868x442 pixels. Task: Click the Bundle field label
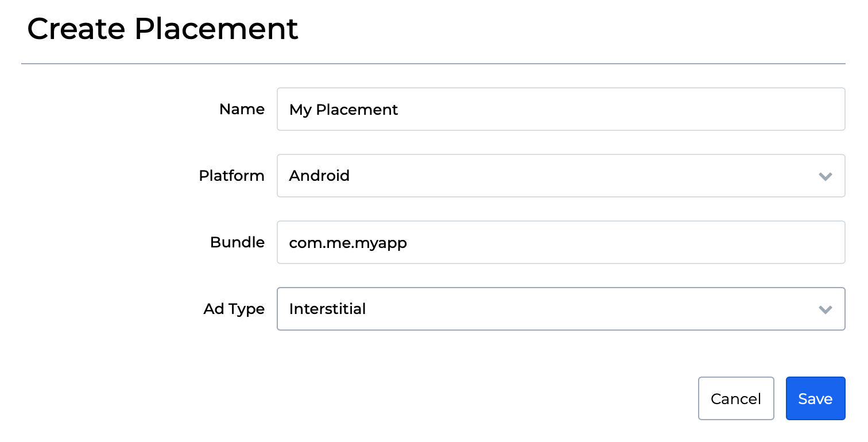pyautogui.click(x=237, y=242)
